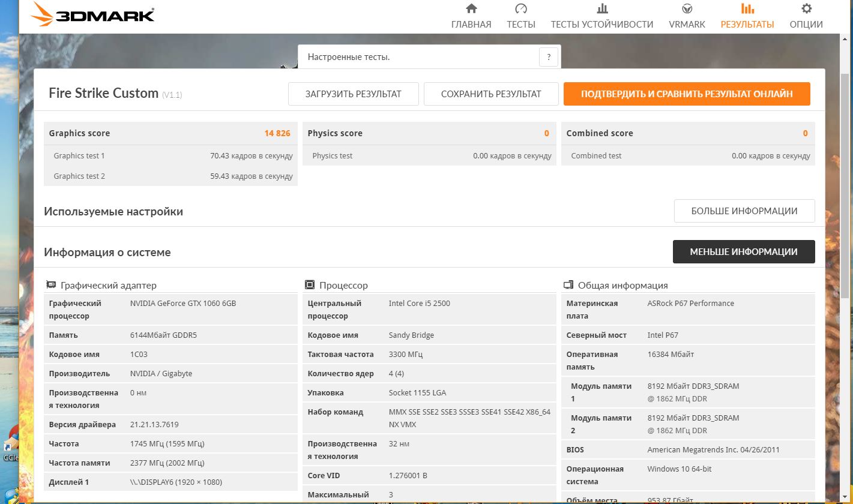The width and height of the screenshot is (853, 504).
Task: Click the processor section icon
Action: click(x=310, y=285)
